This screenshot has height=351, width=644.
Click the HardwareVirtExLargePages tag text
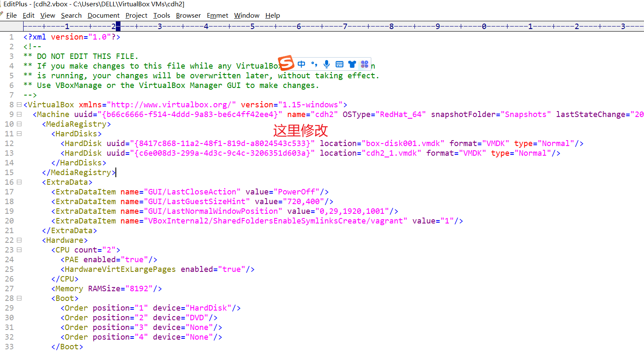120,269
